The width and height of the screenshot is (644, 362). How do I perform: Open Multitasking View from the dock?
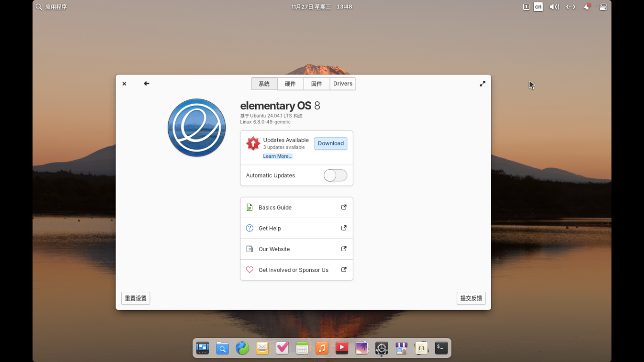pos(202,348)
